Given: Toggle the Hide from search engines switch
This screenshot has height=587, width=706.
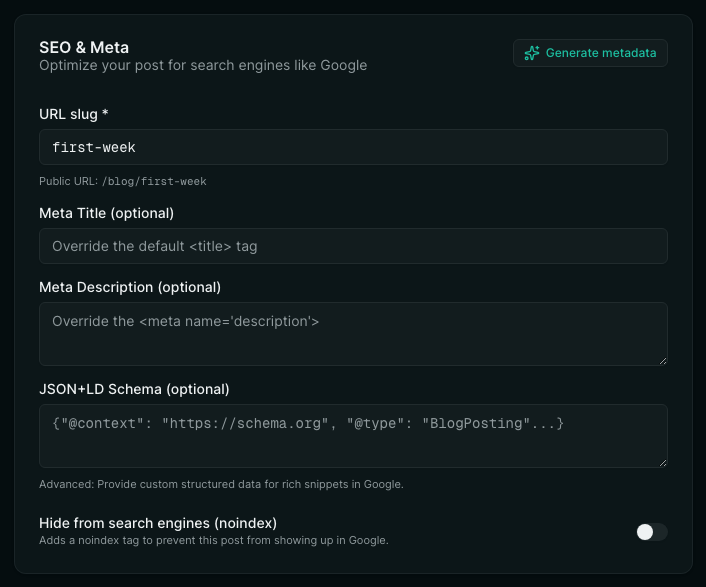Looking at the screenshot, I should click(x=652, y=532).
